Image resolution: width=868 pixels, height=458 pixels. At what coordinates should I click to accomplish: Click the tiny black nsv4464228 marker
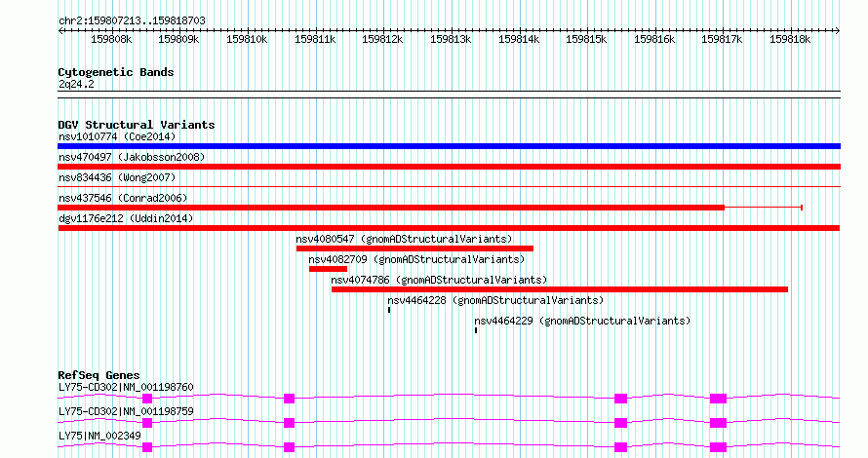(x=389, y=310)
